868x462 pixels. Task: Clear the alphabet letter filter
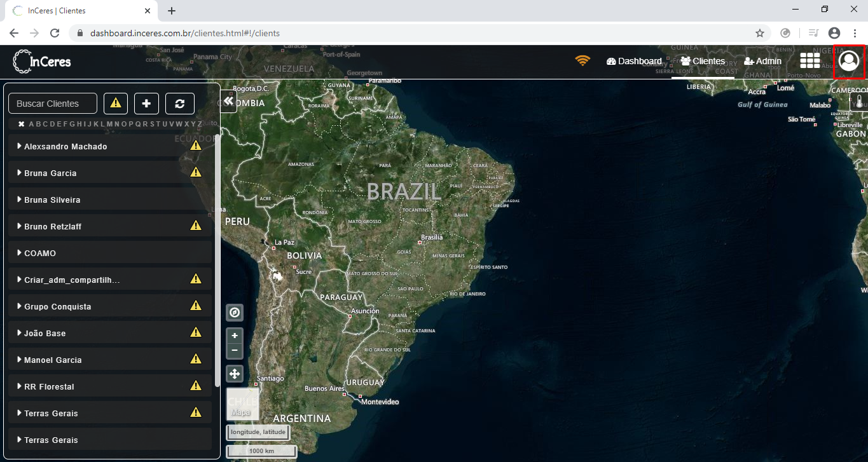(21, 124)
